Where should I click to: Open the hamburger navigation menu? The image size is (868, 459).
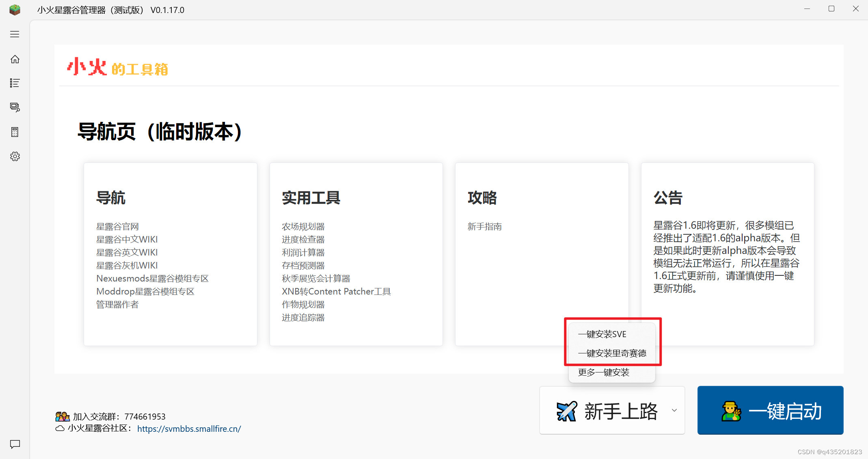point(15,34)
